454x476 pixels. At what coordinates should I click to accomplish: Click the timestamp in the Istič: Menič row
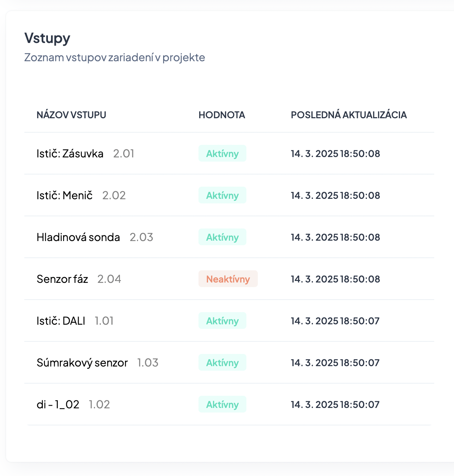point(335,195)
